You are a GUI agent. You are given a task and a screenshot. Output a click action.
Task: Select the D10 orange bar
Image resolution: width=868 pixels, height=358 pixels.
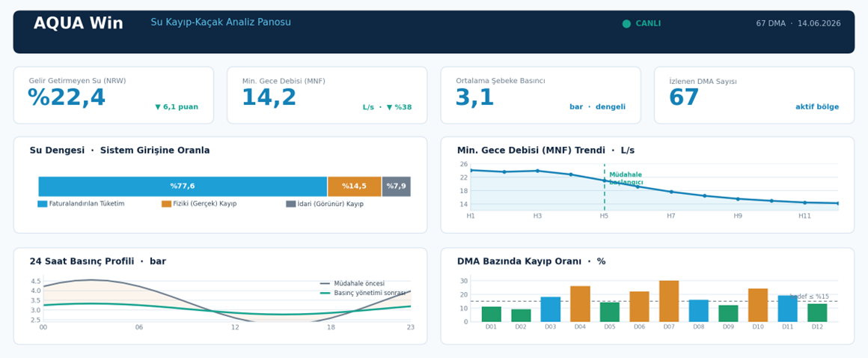pyautogui.click(x=758, y=306)
